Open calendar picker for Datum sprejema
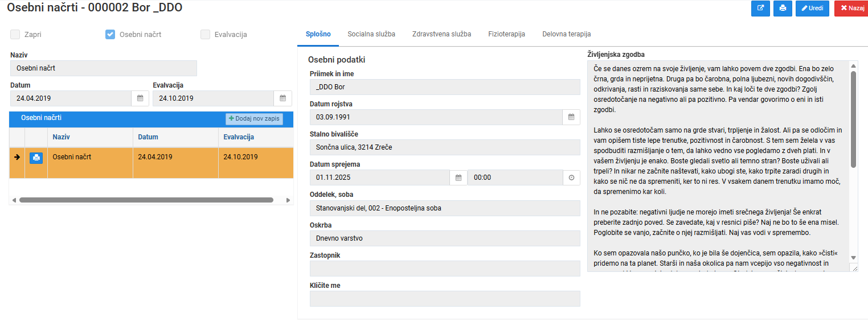868x322 pixels. (458, 177)
